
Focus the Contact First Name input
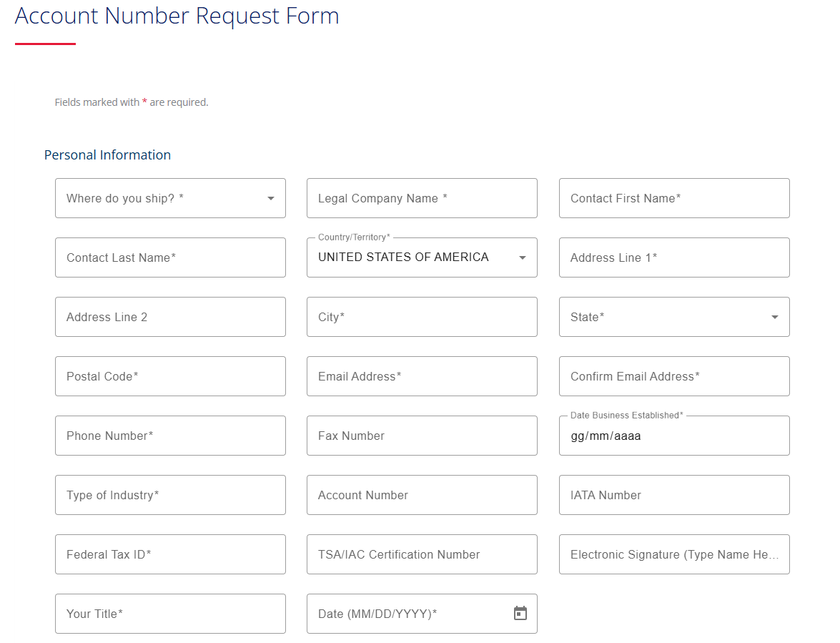[674, 198]
